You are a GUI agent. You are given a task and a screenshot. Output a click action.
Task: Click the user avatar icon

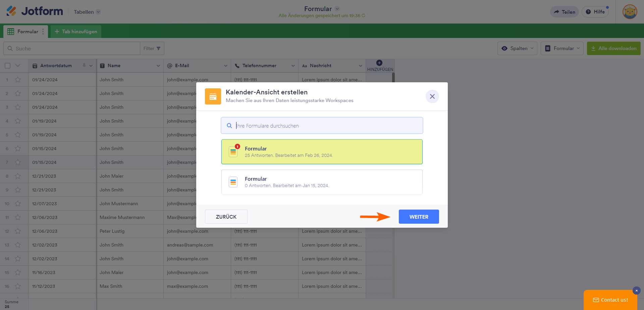point(630,12)
